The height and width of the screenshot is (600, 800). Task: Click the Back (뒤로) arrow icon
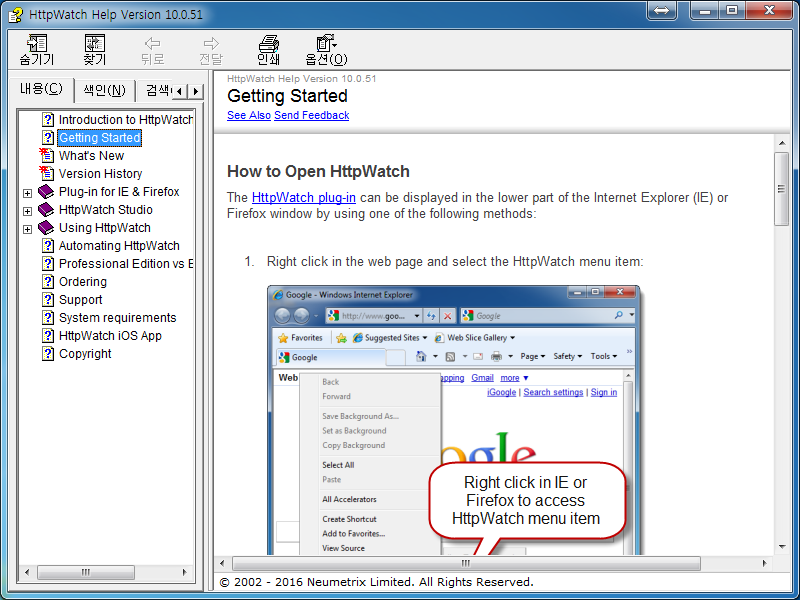click(153, 43)
